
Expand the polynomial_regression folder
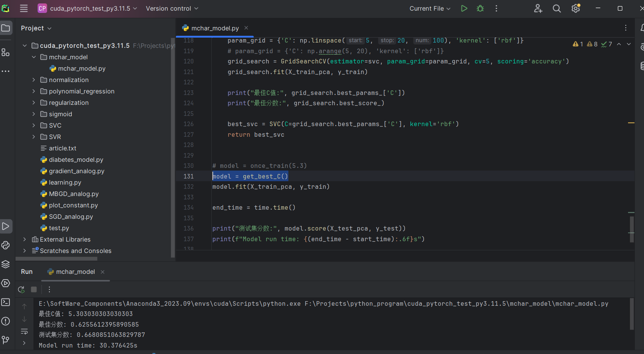[x=34, y=91]
